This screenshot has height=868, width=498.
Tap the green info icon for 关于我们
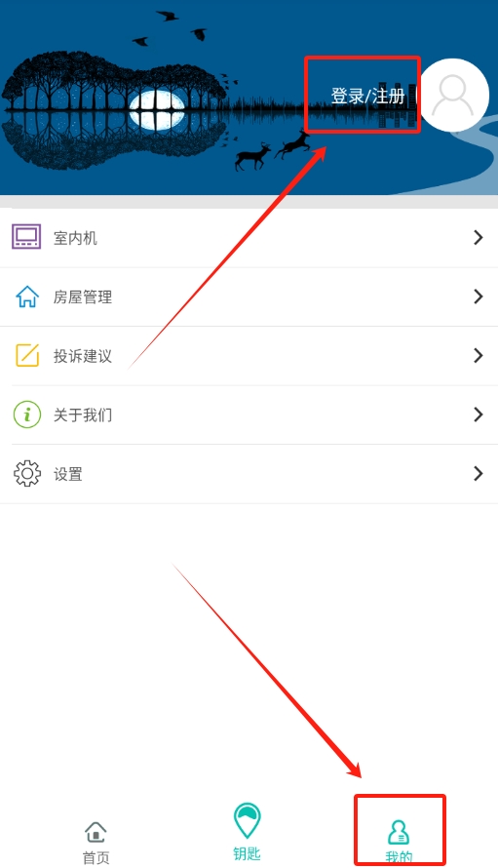click(26, 414)
